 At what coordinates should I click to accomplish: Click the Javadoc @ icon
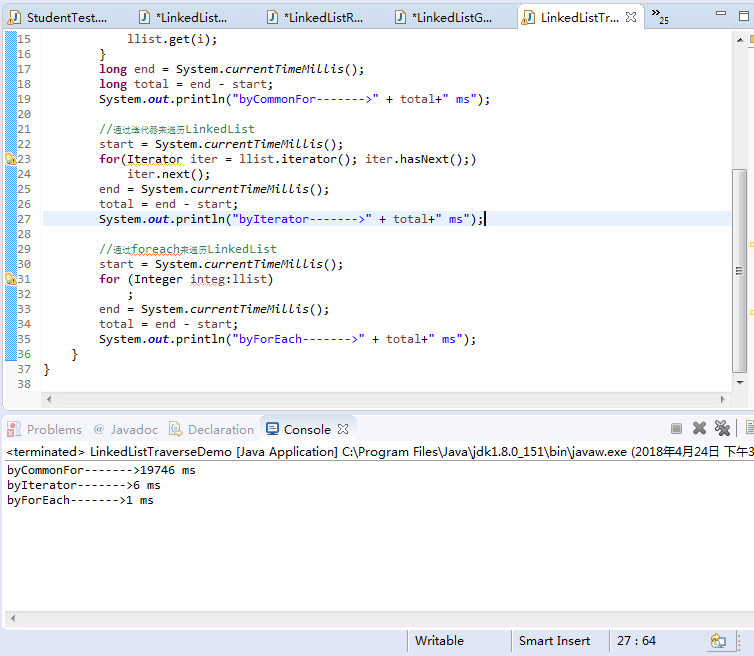(x=99, y=429)
